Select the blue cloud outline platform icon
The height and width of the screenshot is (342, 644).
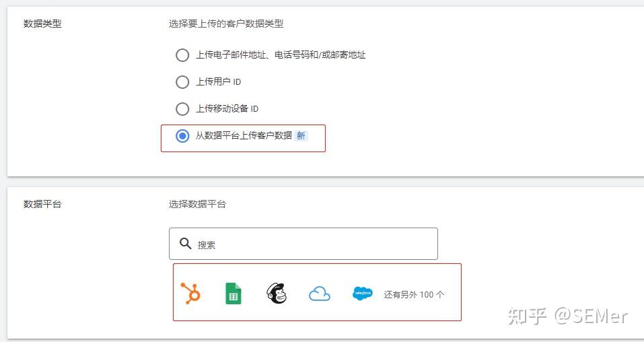tap(320, 294)
